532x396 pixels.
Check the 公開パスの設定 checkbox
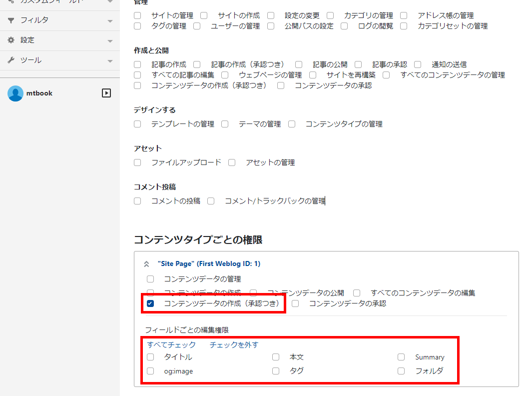tap(271, 26)
